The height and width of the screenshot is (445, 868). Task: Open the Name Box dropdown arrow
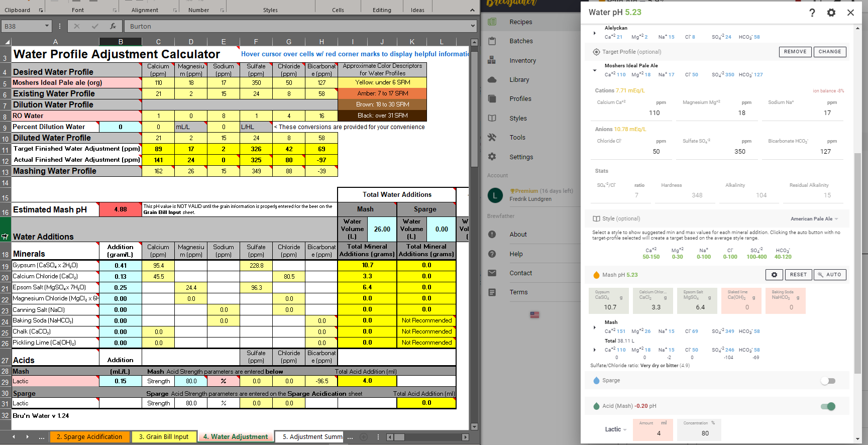click(47, 26)
